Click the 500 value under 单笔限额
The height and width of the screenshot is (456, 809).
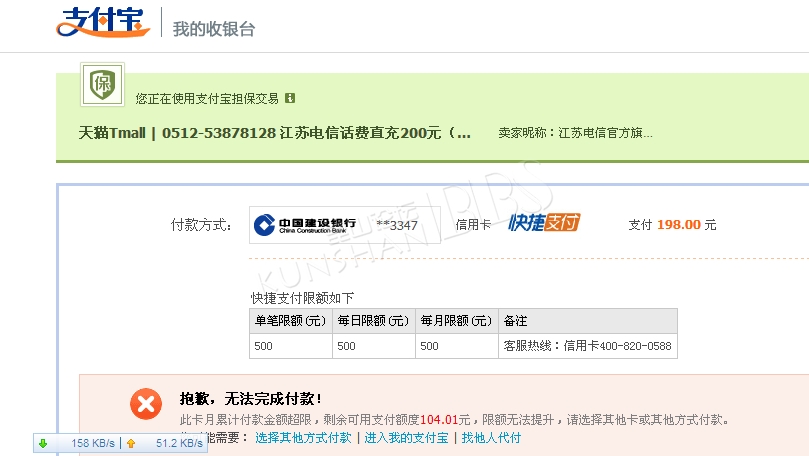[x=263, y=346]
